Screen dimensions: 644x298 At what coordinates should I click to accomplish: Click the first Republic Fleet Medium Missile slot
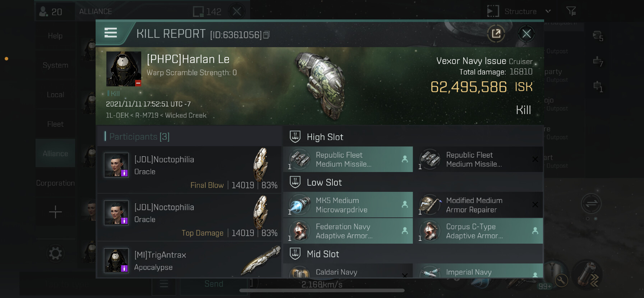(x=348, y=159)
